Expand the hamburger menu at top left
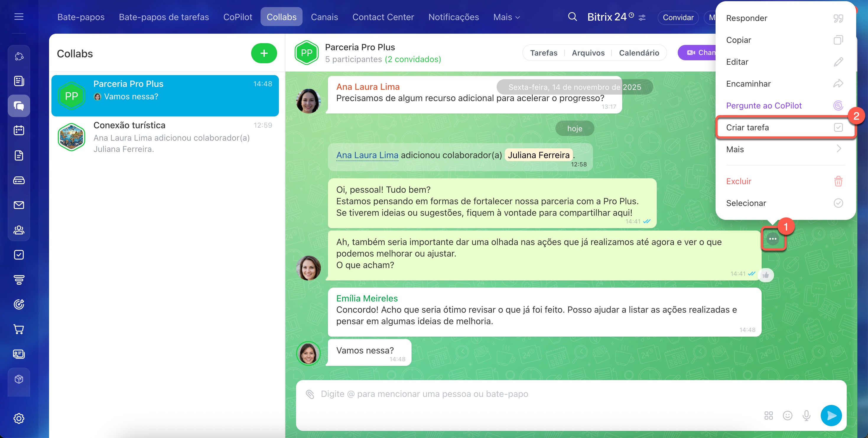 19,17
